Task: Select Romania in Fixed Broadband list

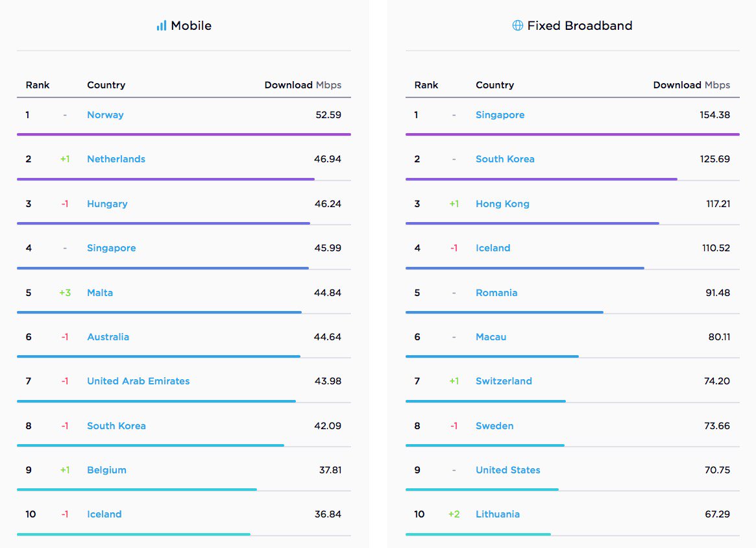Action: (496, 293)
